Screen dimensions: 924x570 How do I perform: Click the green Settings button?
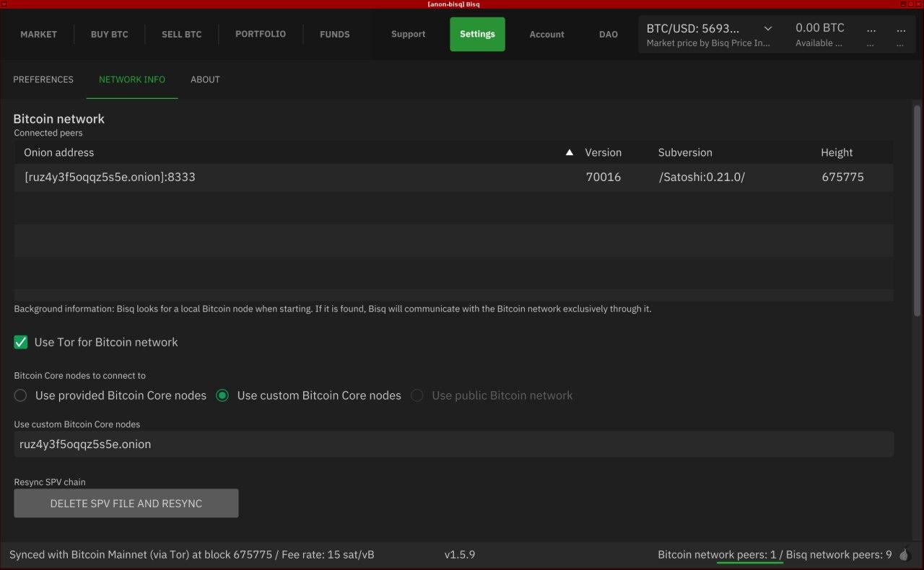(477, 34)
